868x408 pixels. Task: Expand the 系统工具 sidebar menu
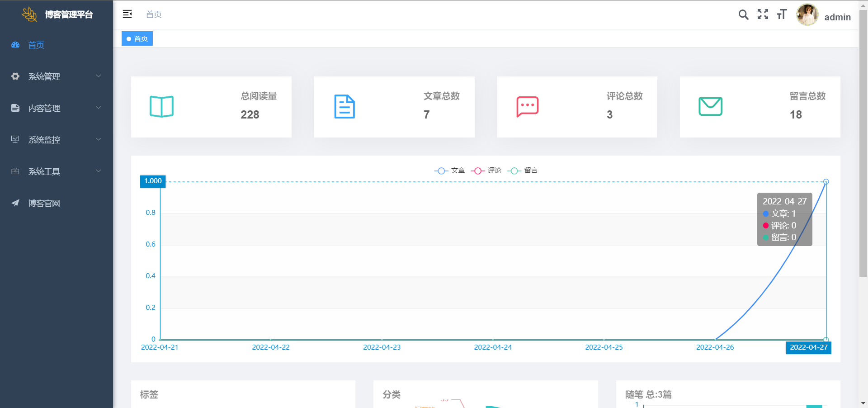pos(56,171)
